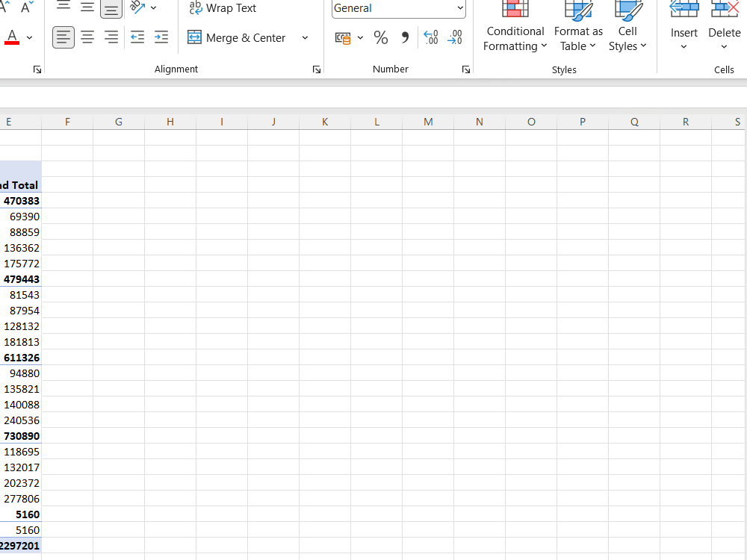Toggle Center horizontal alignment
The image size is (747, 560).
coord(87,37)
